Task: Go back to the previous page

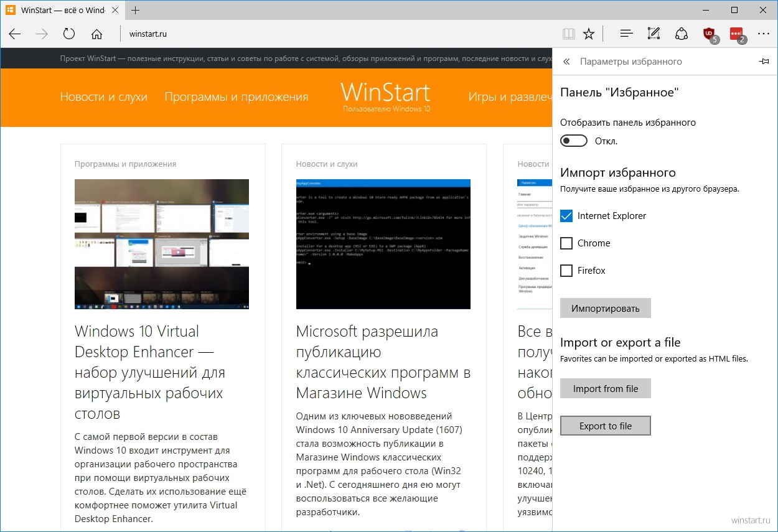Action: coord(15,34)
